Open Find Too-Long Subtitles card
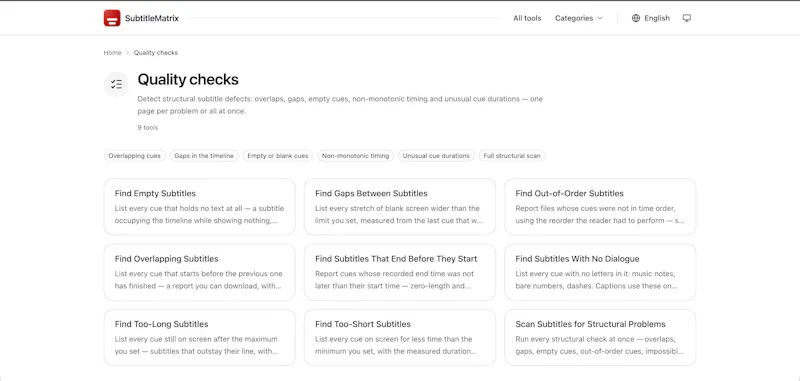Screen dimensions: 800x381 coord(199,337)
